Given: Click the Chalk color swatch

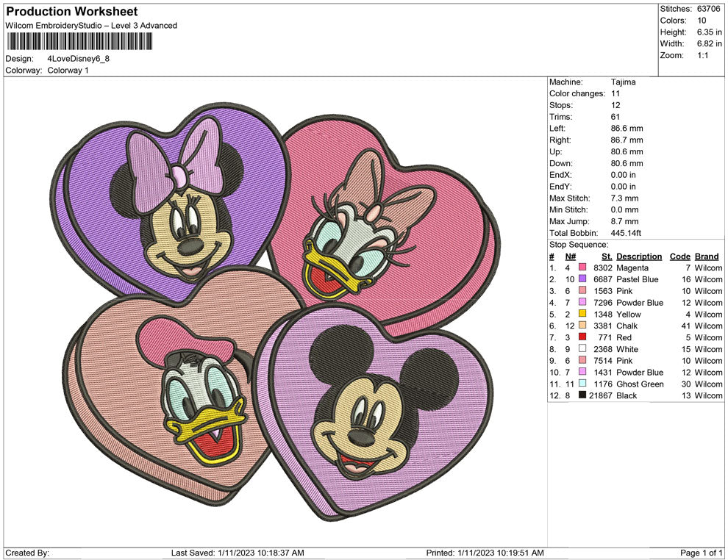Looking at the screenshot, I should point(582,326).
